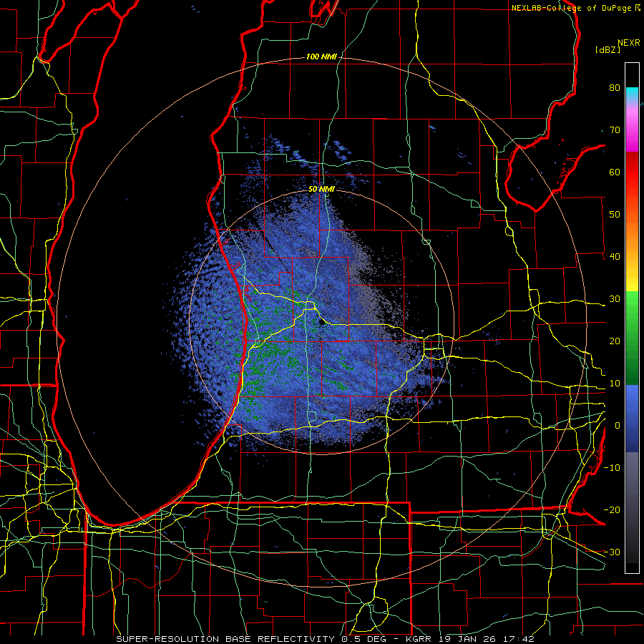Click the 20 value on dBZ scale
Image resolution: width=644 pixels, height=644 pixels.
click(x=615, y=341)
